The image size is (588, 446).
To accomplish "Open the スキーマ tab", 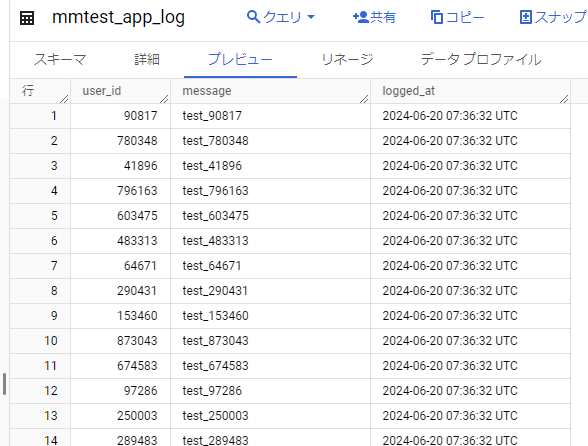I will pyautogui.click(x=60, y=59).
